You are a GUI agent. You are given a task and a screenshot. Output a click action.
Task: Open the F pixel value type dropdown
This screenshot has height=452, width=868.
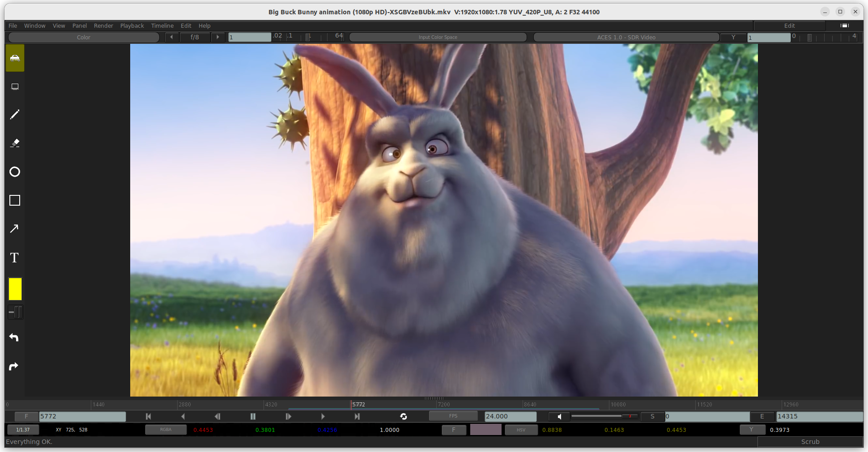click(x=454, y=430)
